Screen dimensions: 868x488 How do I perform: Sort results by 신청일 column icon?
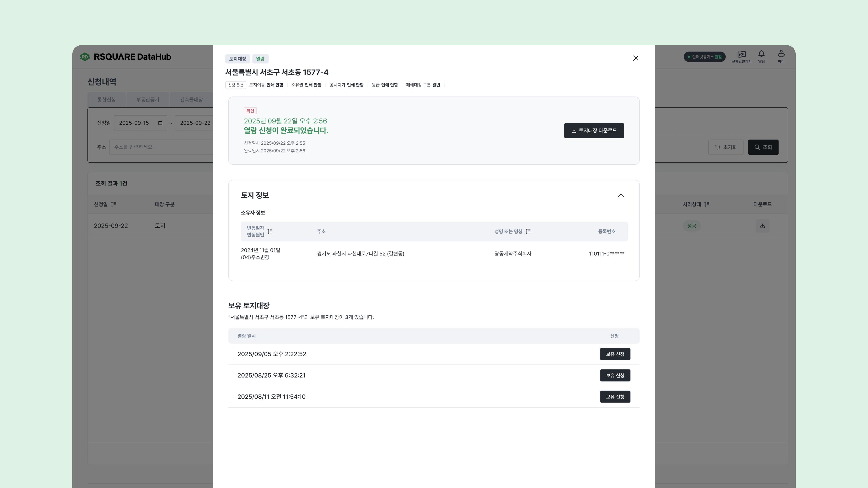coord(113,204)
